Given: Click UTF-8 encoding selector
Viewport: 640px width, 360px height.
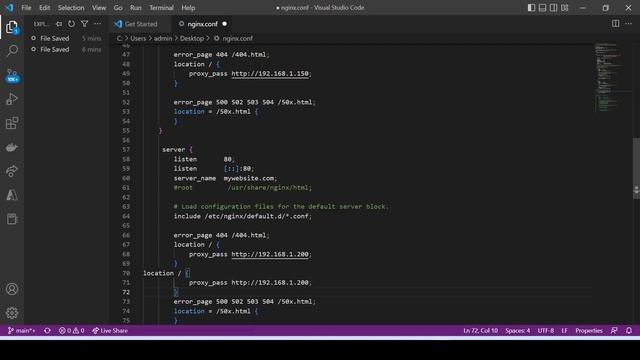Looking at the screenshot, I should point(546,331).
